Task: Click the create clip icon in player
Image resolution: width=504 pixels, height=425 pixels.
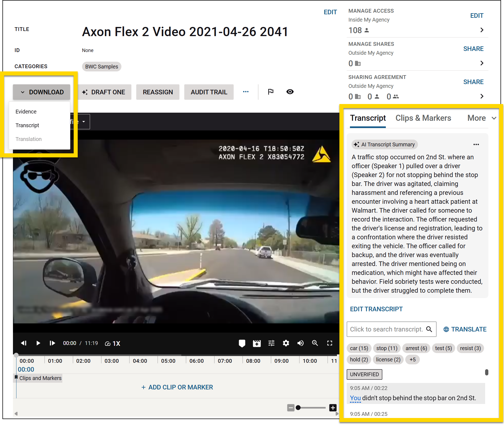Action: (x=257, y=343)
